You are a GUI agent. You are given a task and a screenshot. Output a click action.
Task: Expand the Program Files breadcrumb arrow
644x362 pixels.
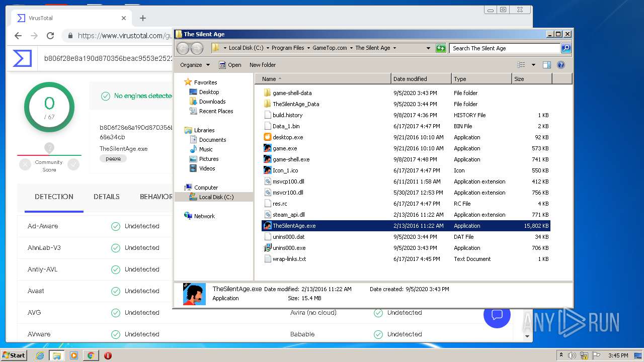(308, 48)
